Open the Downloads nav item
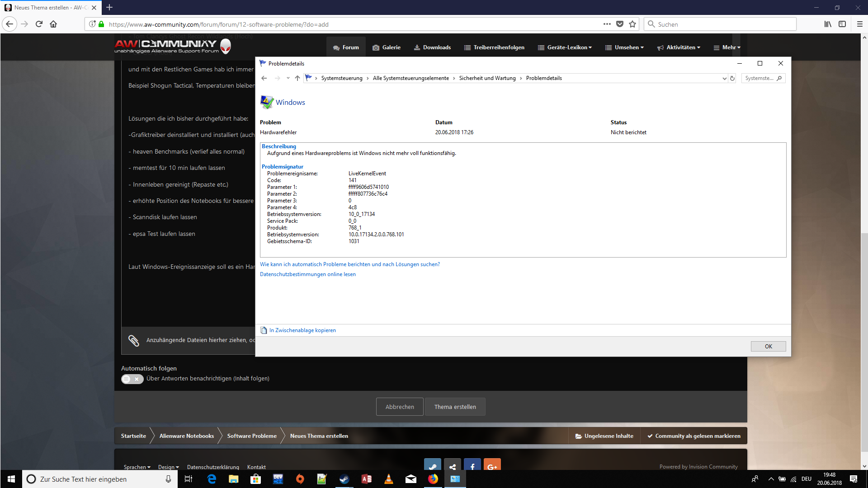The image size is (868, 488). pos(432,47)
